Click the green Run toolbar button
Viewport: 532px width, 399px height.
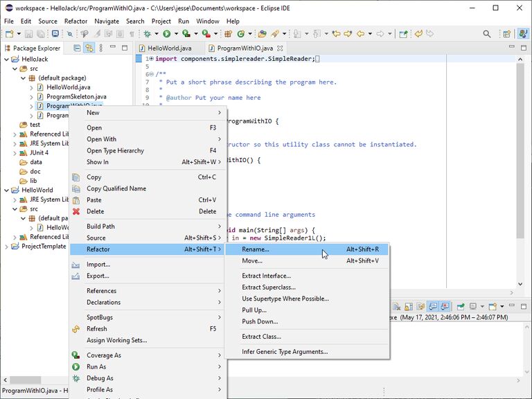[x=166, y=33]
